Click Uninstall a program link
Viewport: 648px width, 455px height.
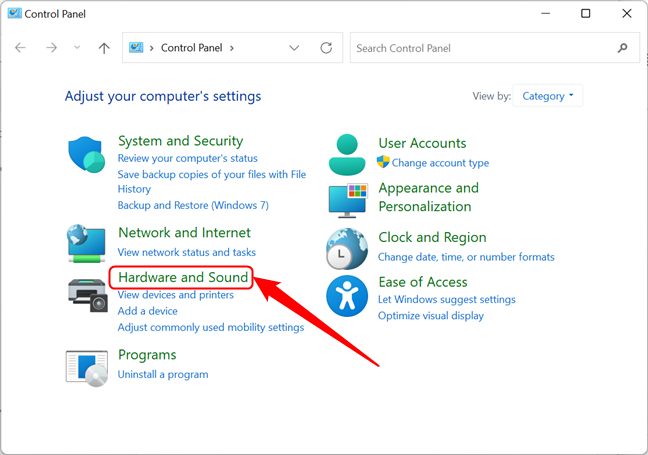[163, 374]
